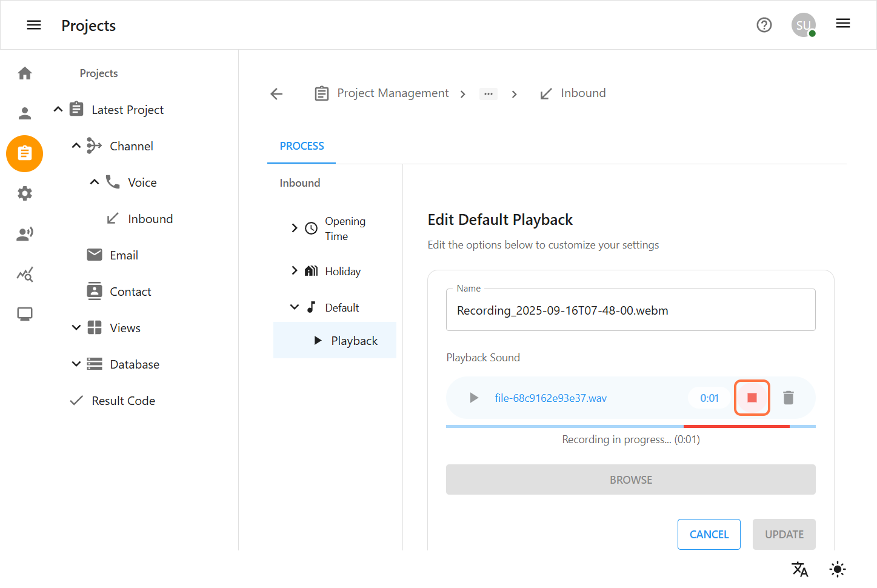Screen dimensions: 877x588
Task: Play the file-68c9162e93e37.wav audio
Action: 474,398
